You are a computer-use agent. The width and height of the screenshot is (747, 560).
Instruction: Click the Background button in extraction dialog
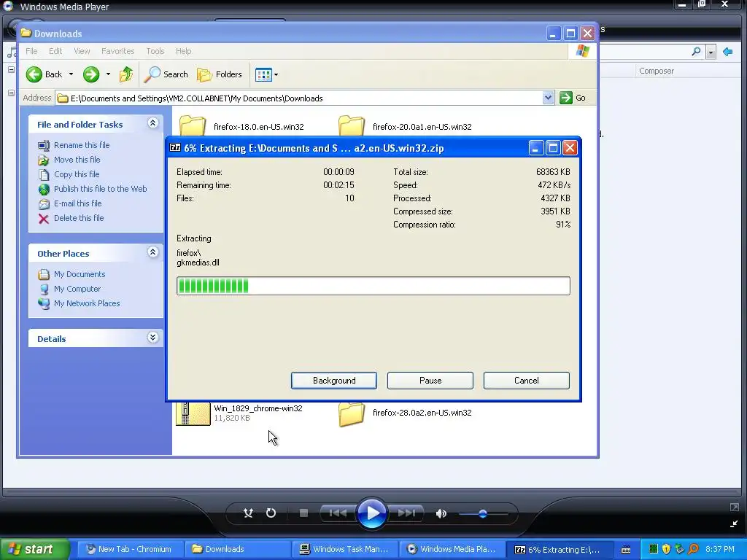click(x=334, y=381)
